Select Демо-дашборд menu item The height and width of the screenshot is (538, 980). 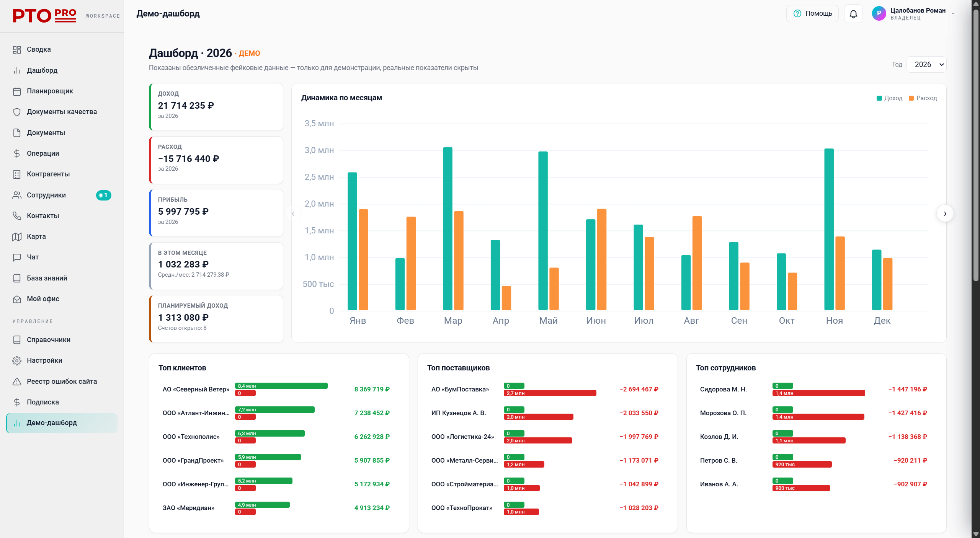click(x=62, y=423)
